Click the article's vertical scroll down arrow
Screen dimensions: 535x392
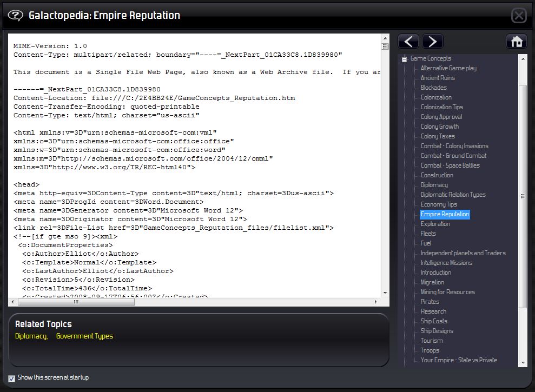tap(385, 293)
